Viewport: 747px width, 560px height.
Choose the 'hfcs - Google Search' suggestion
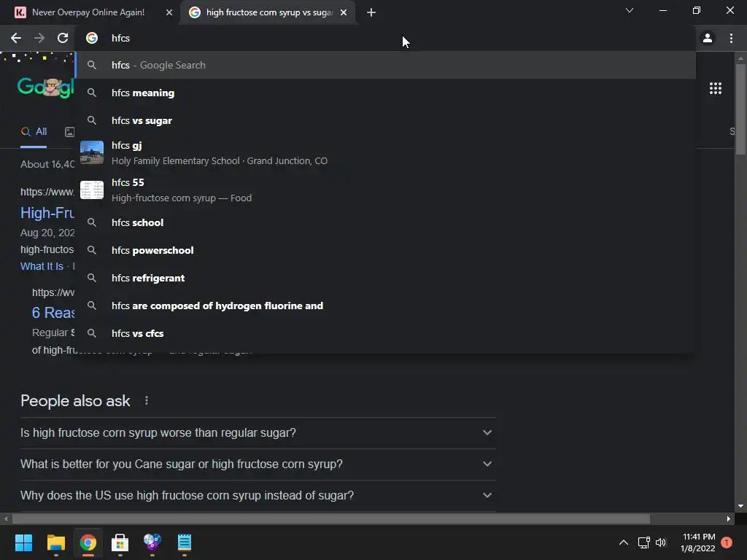(x=386, y=65)
